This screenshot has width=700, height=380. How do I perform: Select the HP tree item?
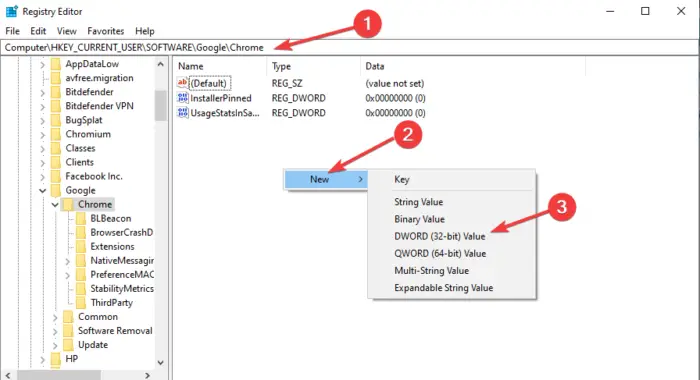click(71, 359)
